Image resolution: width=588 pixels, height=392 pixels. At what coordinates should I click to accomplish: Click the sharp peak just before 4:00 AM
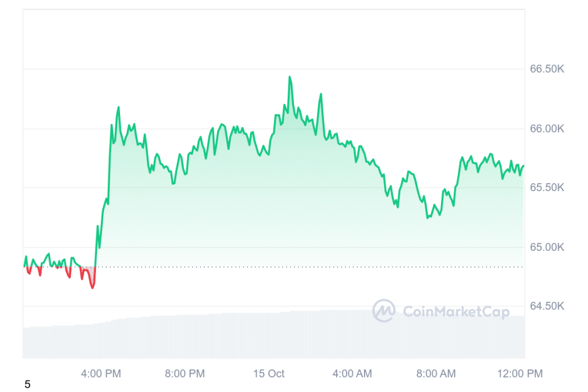coord(321,94)
